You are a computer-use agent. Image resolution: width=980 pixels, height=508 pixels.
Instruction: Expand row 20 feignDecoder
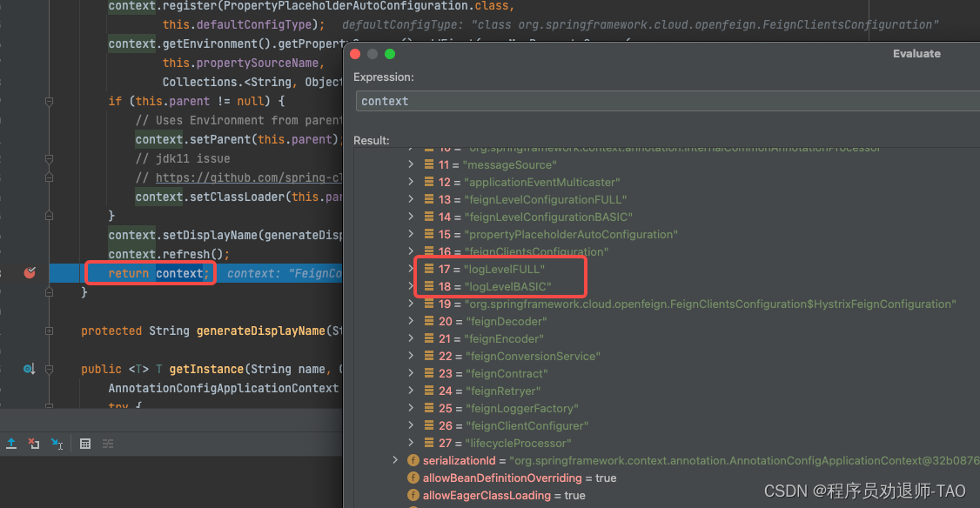pos(411,321)
